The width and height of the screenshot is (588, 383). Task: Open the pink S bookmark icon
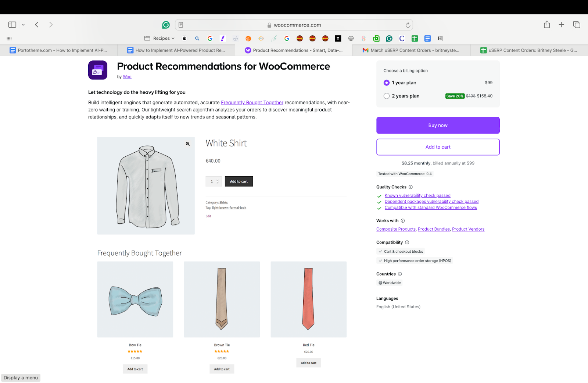coord(363,38)
